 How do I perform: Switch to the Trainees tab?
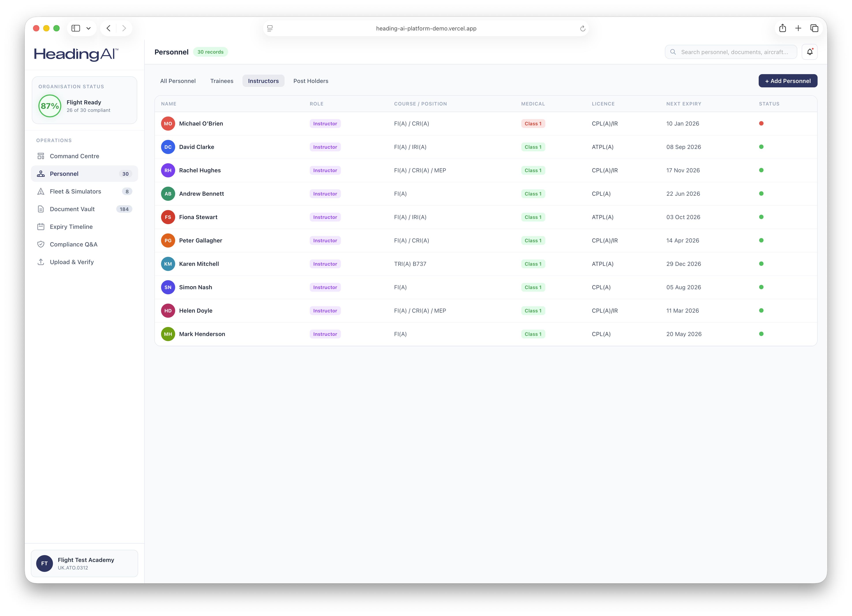[x=222, y=81]
